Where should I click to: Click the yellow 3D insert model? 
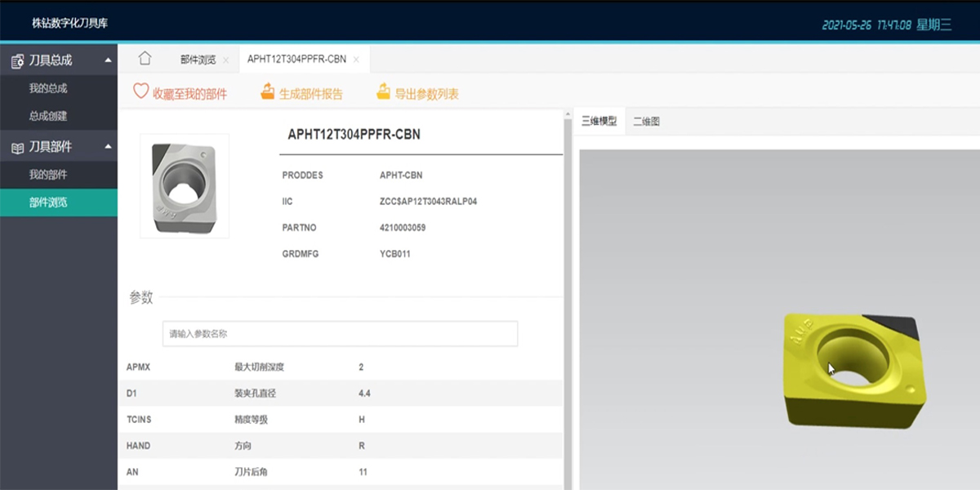tap(853, 370)
